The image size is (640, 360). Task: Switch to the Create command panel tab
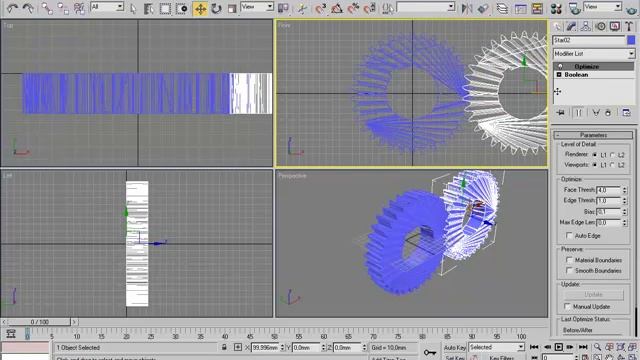click(x=557, y=27)
